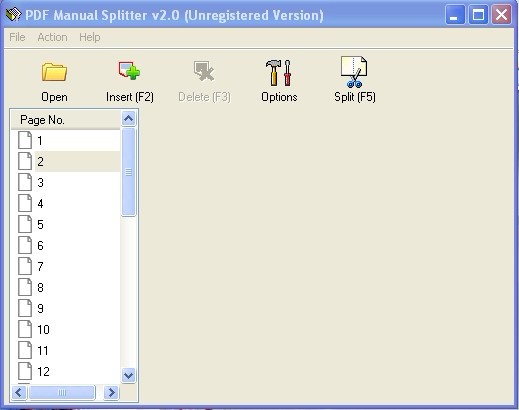Select page 5 in the list

tap(68, 224)
